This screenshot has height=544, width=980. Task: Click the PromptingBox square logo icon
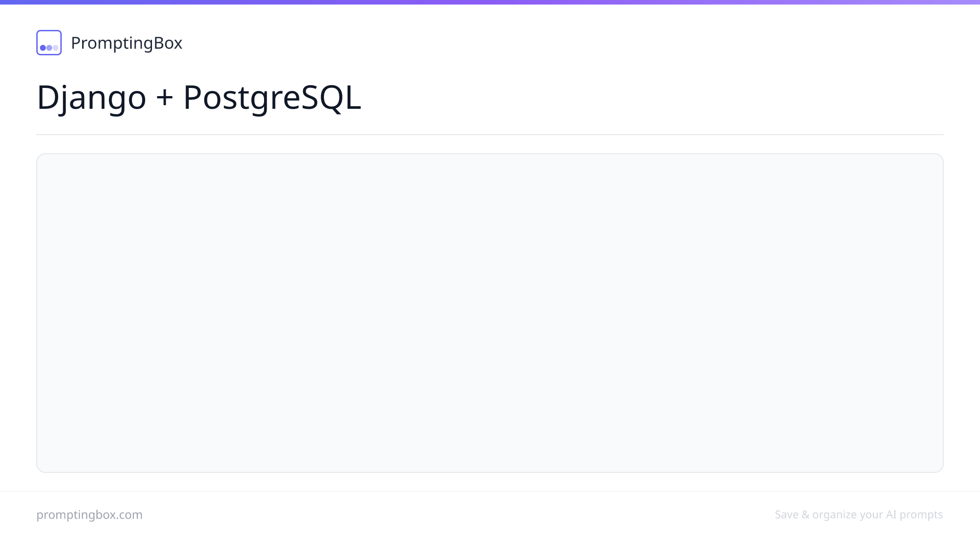49,43
